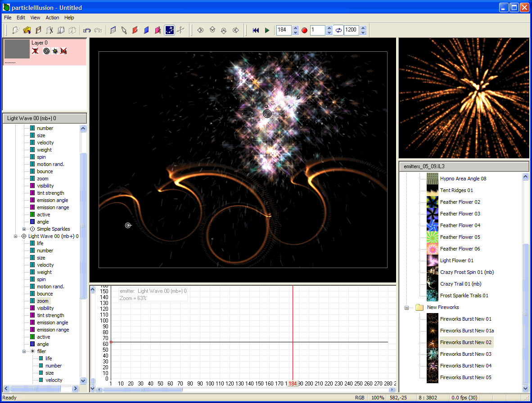Select Fireworks Burst New 03 emitter
The height and width of the screenshot is (403, 532).
coord(465,354)
